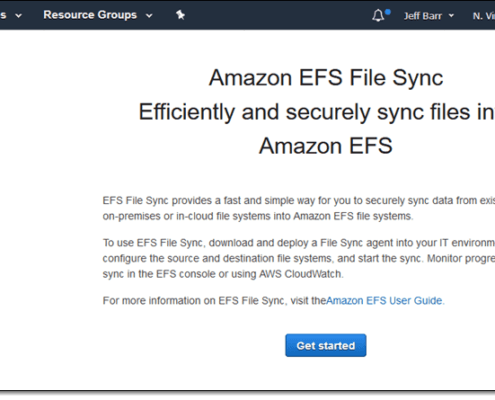The width and height of the screenshot is (495, 400).
Task: Click the paragraph starting To use EFS File Sync
Action: click(x=299, y=258)
